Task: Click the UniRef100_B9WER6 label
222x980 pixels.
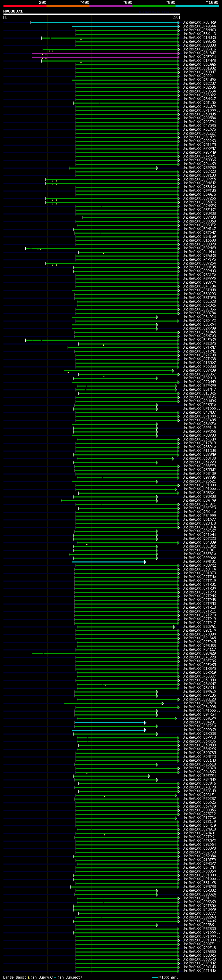Action: 199,41
